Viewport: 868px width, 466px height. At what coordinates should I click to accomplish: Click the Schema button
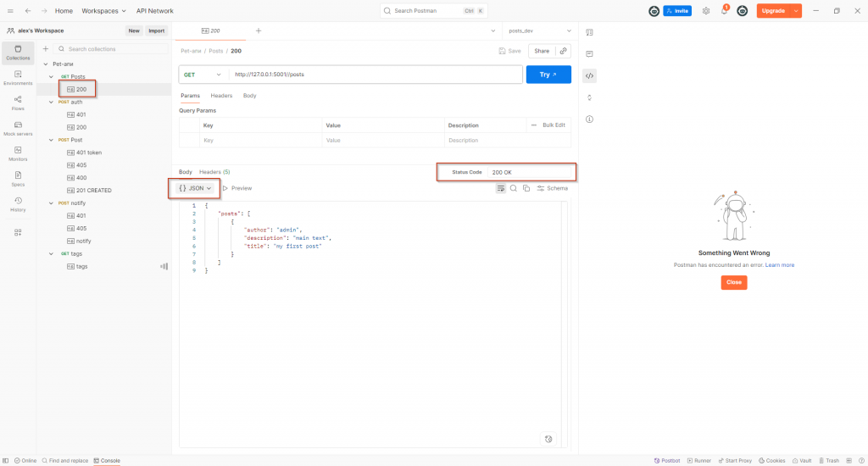pos(553,188)
